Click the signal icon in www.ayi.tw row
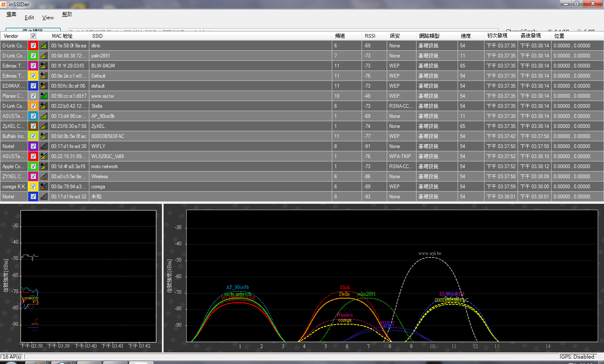This screenshot has height=364, width=604. tap(44, 96)
